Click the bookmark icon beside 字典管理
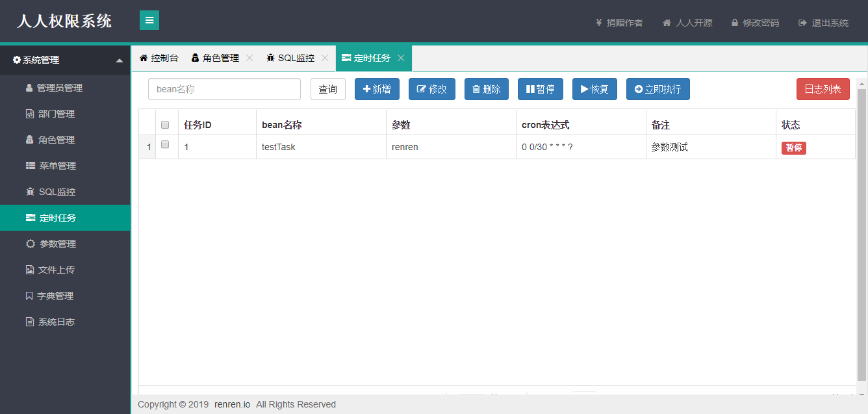The image size is (868, 414). [29, 296]
